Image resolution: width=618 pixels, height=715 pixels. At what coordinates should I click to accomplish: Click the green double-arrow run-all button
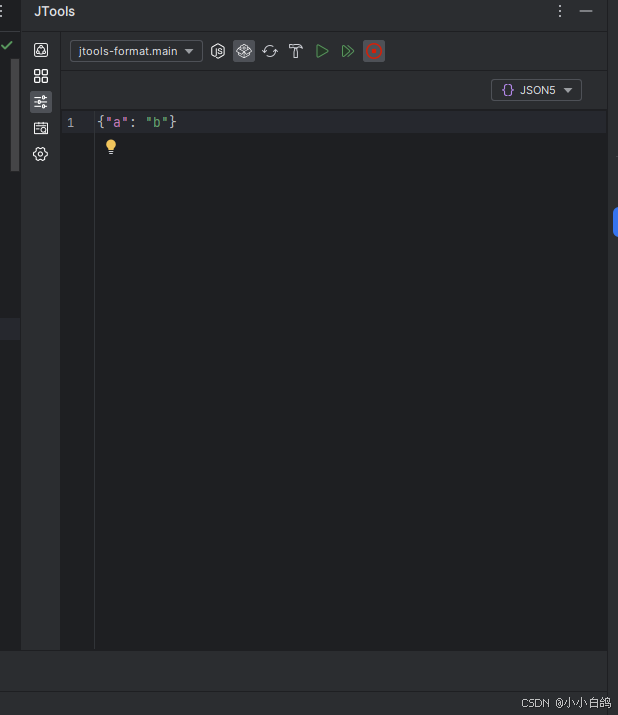(348, 51)
